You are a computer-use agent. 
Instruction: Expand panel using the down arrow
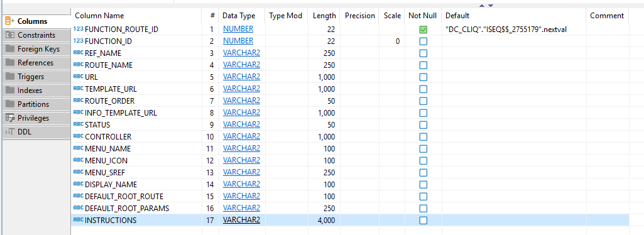coord(491,5)
